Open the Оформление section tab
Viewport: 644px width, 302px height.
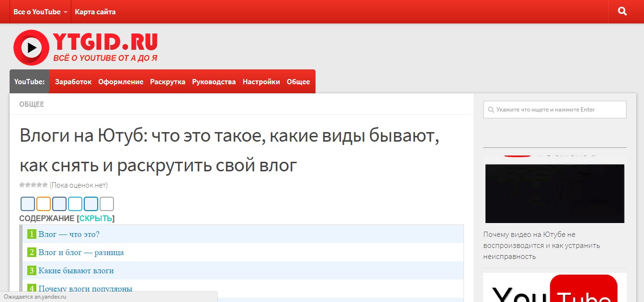pos(121,82)
